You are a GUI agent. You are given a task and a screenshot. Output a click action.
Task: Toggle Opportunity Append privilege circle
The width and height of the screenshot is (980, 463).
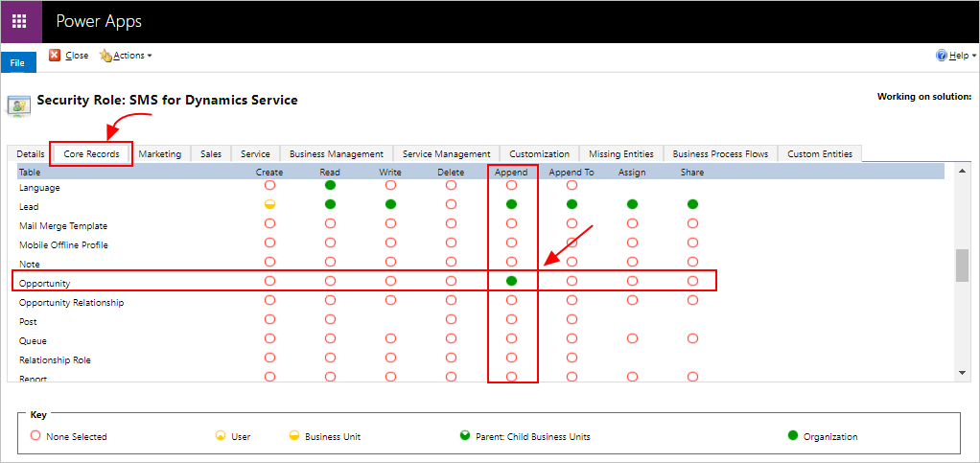coord(511,281)
